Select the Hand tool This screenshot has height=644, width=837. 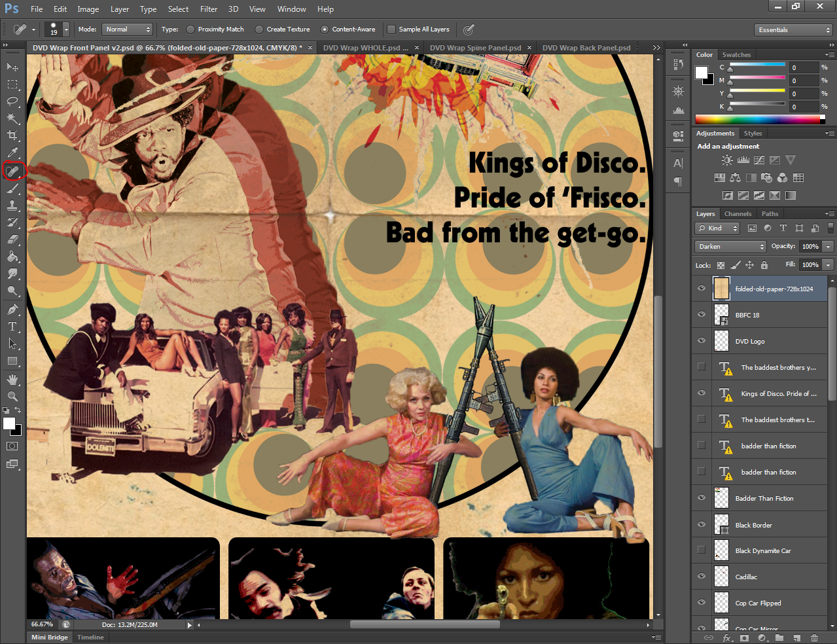point(12,380)
